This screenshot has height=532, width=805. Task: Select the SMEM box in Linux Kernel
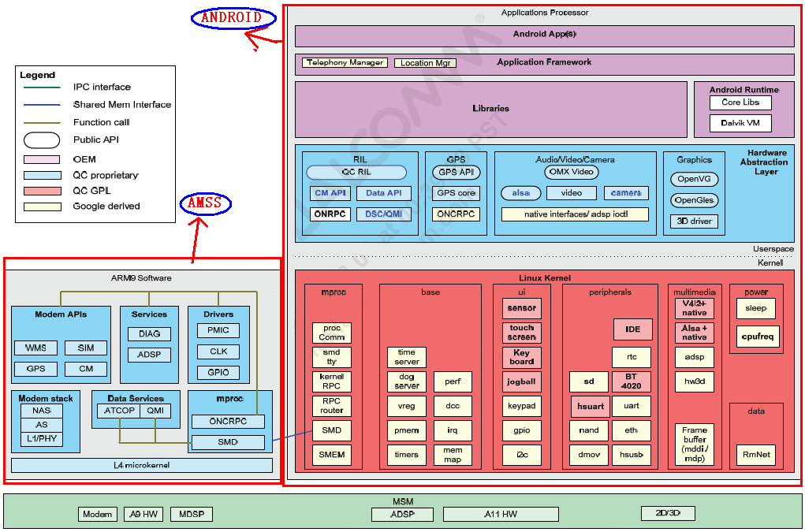click(x=332, y=455)
